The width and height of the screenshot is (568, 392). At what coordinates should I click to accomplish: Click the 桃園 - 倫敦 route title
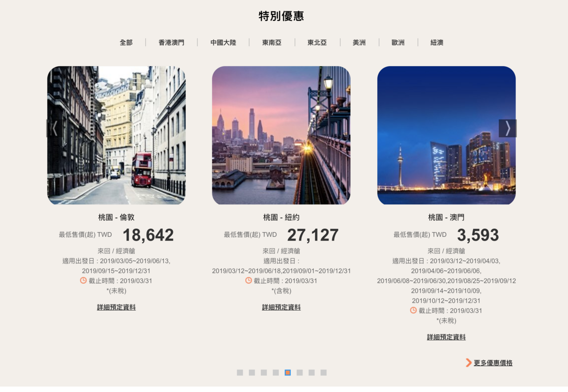coord(116,218)
